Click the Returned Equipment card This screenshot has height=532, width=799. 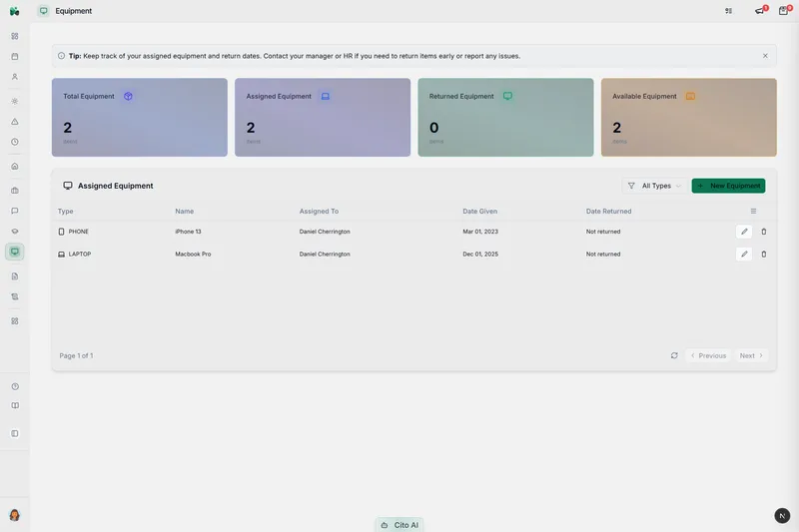click(505, 117)
